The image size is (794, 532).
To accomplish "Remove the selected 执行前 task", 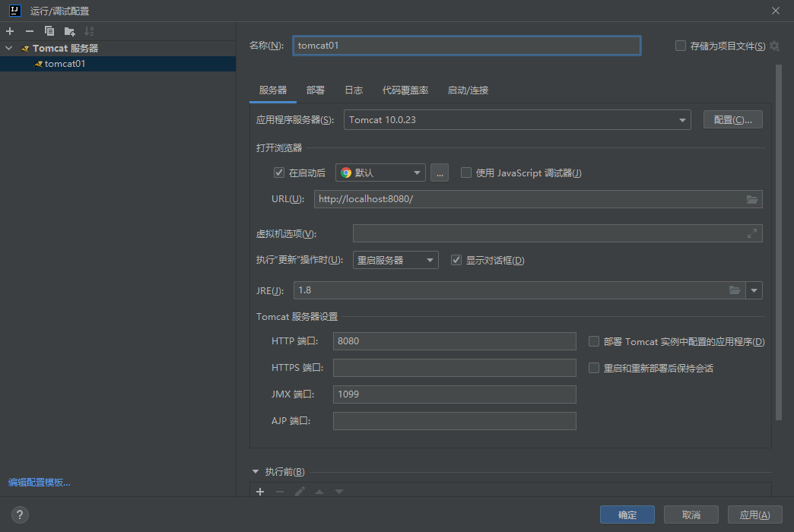I will 280,492.
